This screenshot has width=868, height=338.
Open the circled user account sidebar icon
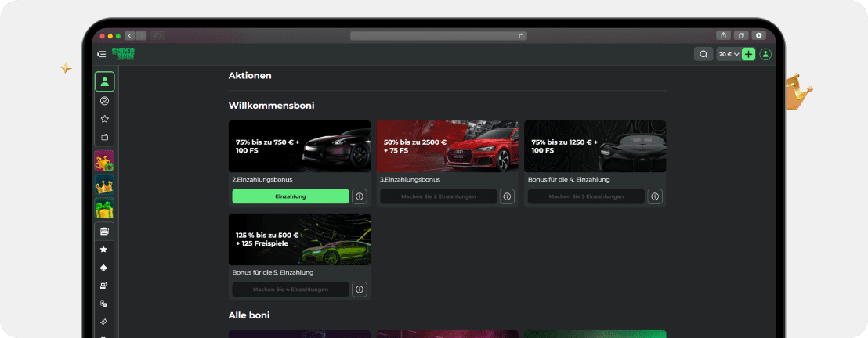tap(105, 101)
